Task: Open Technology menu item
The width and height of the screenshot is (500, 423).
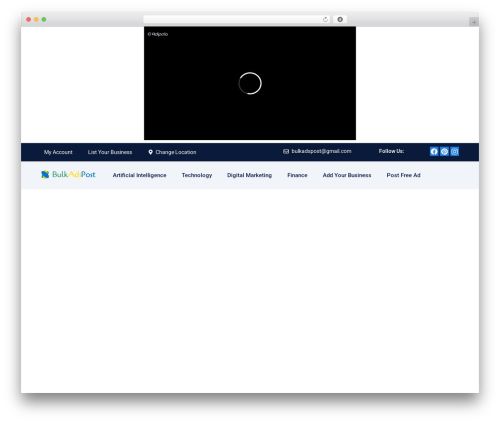Action: tap(197, 175)
